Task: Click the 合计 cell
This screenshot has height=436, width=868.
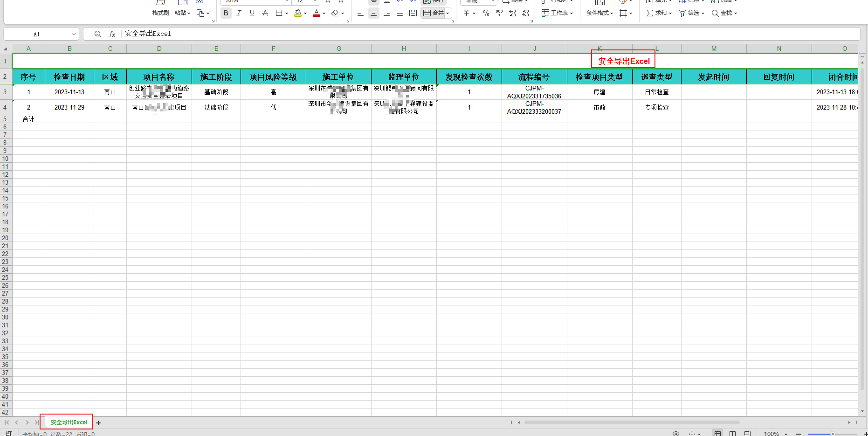Action: (x=28, y=119)
